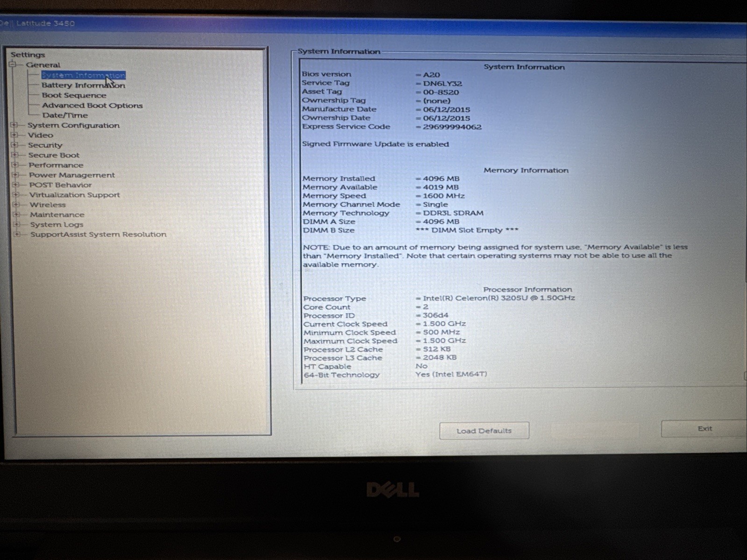This screenshot has height=560, width=747.
Task: Click the Ownership Tag (none) value
Action: 436,101
